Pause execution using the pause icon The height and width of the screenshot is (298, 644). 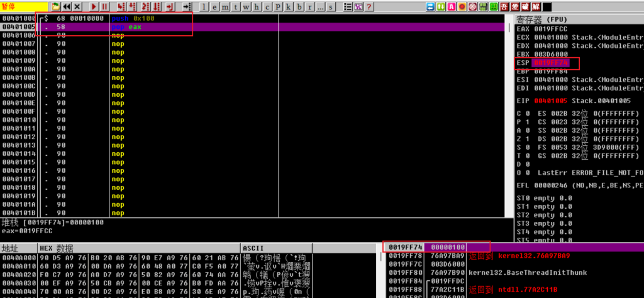105,6
